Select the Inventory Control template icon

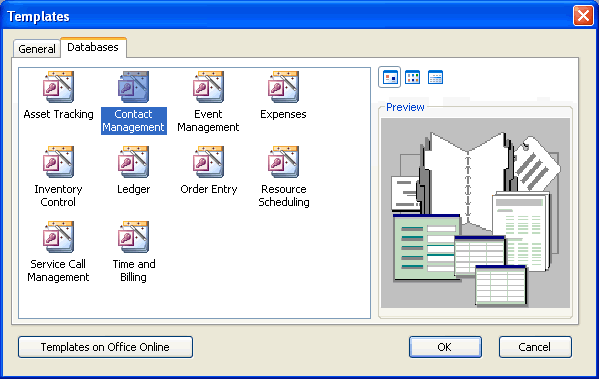point(58,162)
